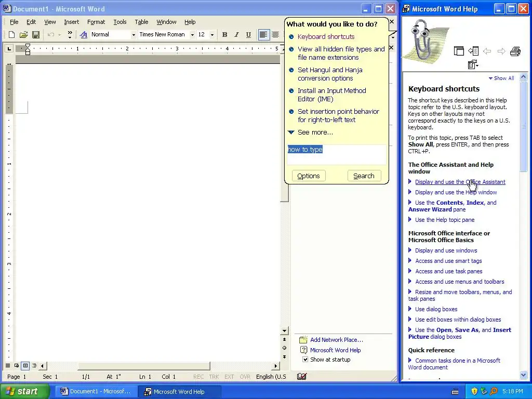The height and width of the screenshot is (399, 532).
Task: Click the tab stop selector at ruler corner
Action: 9,49
